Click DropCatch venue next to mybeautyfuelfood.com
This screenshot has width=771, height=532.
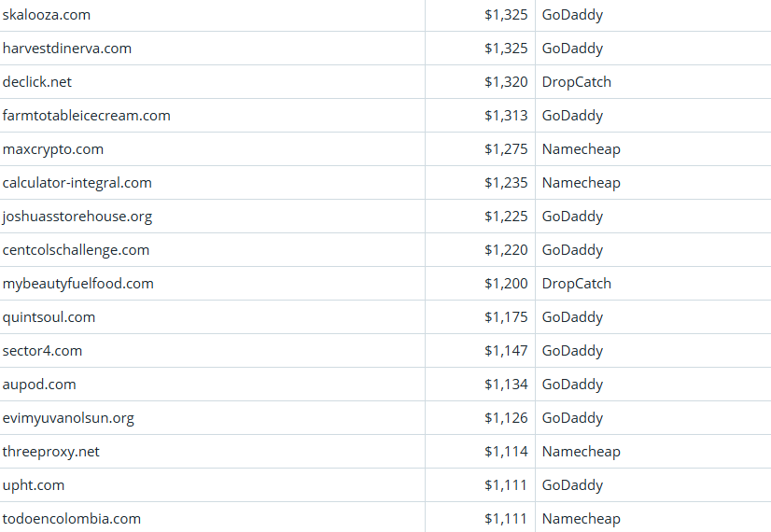coord(577,284)
